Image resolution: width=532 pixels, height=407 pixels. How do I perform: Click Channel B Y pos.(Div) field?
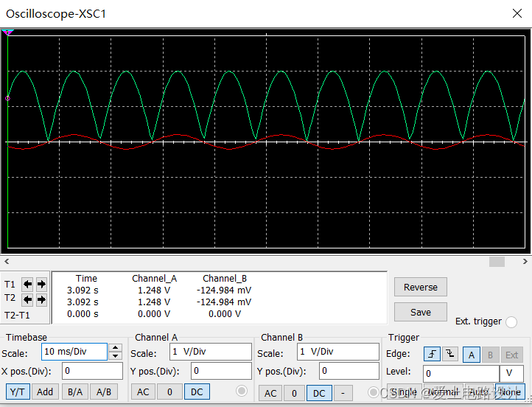point(349,371)
